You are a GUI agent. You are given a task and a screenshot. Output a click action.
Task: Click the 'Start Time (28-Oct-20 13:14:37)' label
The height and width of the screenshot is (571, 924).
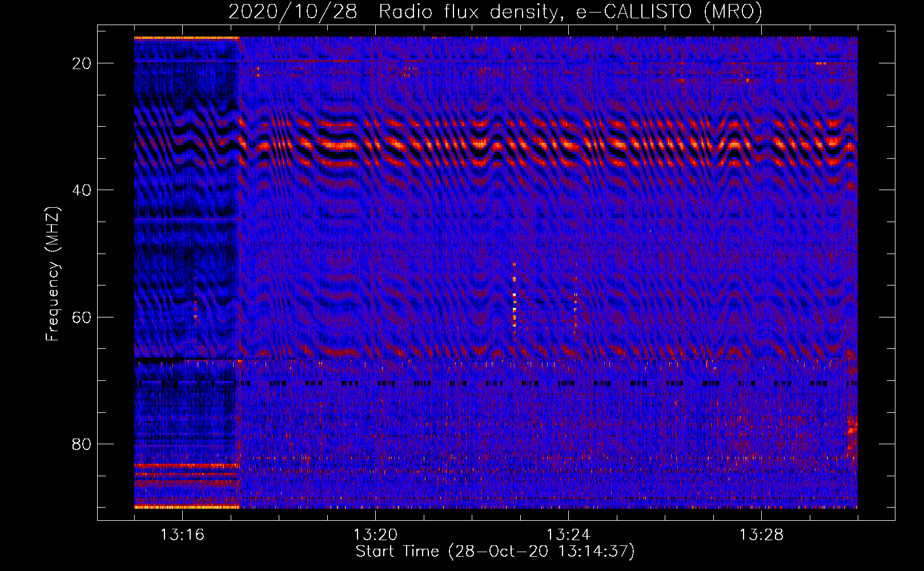pos(495,552)
